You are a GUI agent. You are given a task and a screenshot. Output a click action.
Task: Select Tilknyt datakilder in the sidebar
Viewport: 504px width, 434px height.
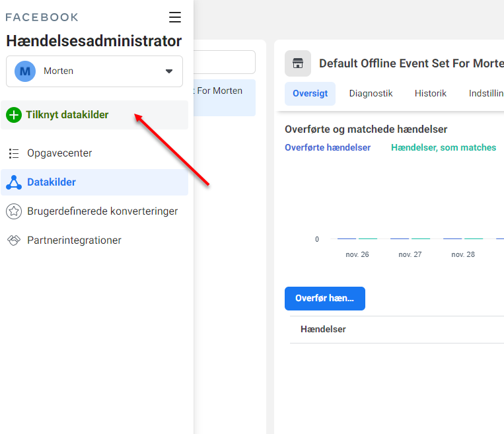94,115
